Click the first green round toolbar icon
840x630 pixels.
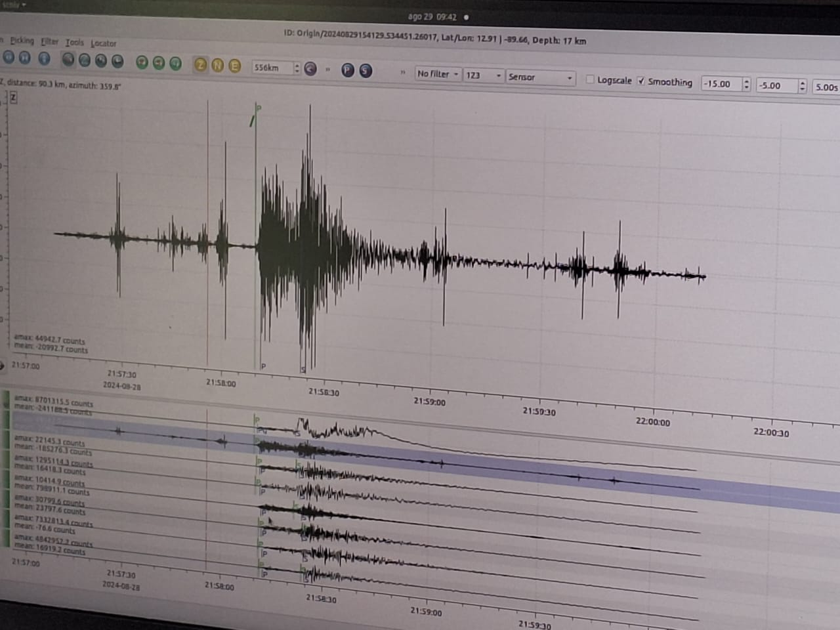[x=142, y=62]
